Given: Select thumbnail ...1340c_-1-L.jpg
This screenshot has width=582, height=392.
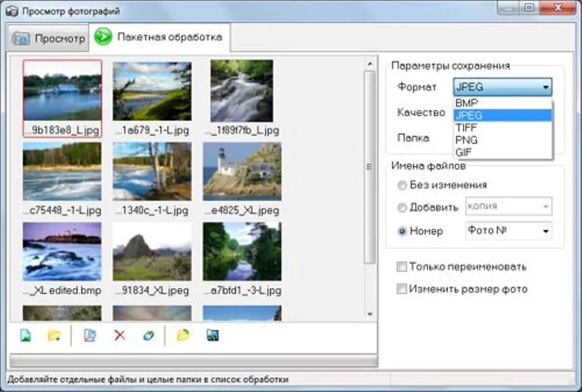Looking at the screenshot, I should pos(152,179).
